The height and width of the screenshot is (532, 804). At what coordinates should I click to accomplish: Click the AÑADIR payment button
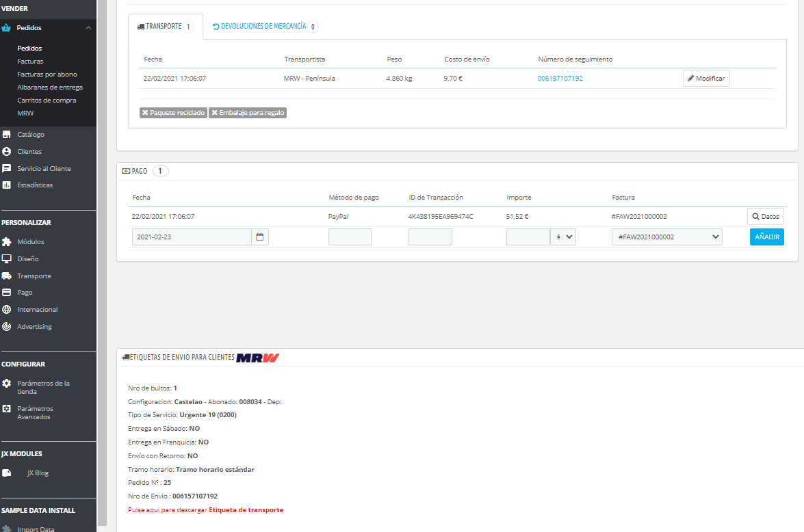click(x=767, y=237)
